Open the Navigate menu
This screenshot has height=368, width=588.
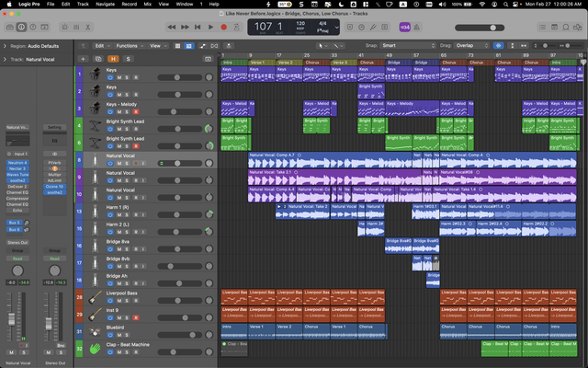[105, 4]
